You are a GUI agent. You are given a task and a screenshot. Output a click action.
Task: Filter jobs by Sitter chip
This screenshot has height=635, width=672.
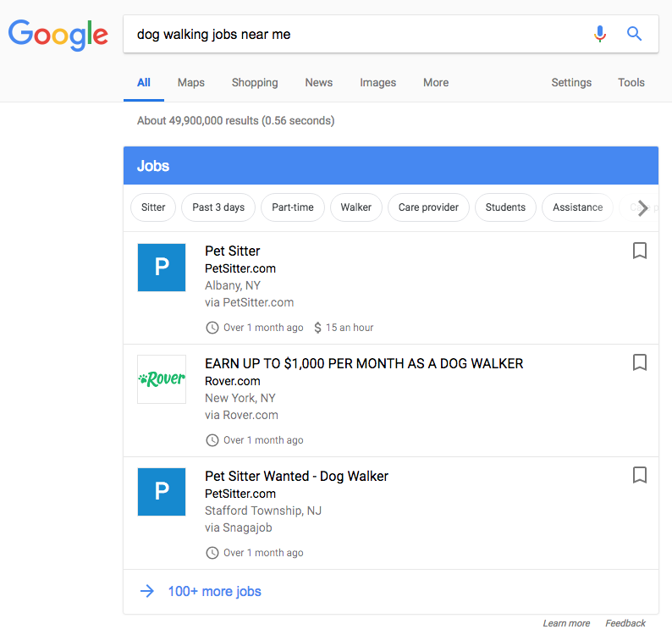coord(153,207)
